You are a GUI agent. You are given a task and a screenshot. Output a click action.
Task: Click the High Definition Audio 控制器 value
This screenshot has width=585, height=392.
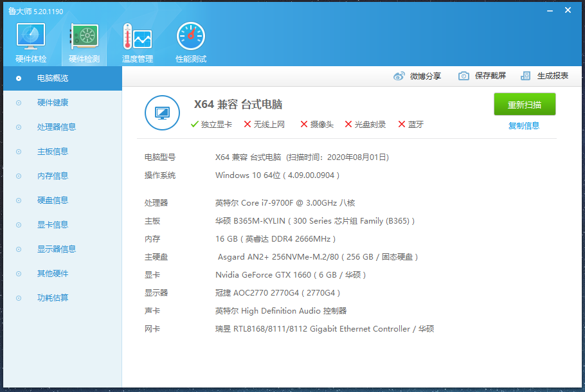281,310
